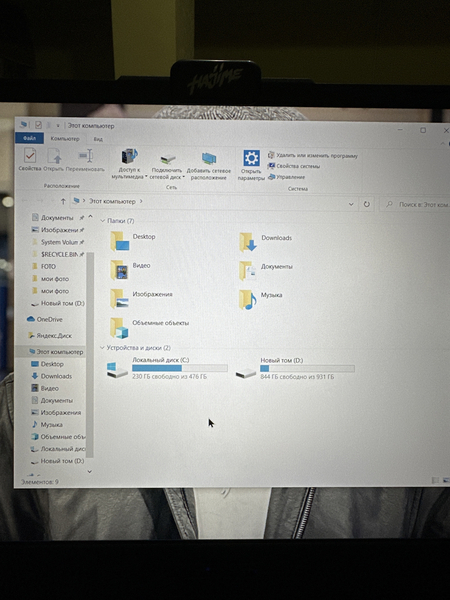Screen dimensions: 450x600
Task: Click the search field Поиск в: Этот компьютер
Action: click(x=415, y=205)
